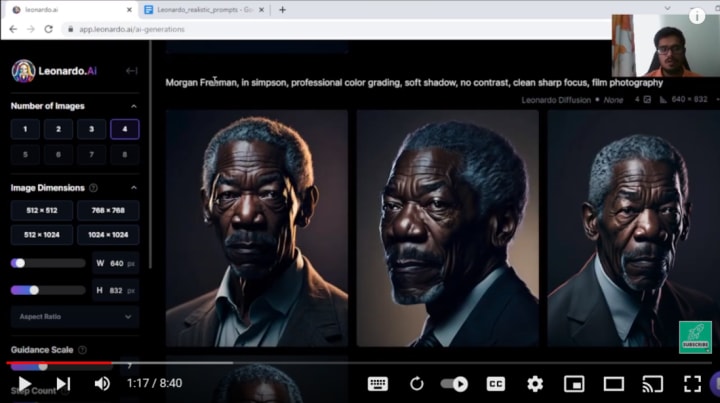This screenshot has height=403, width=720.
Task: Cast video to a device
Action: point(652,384)
